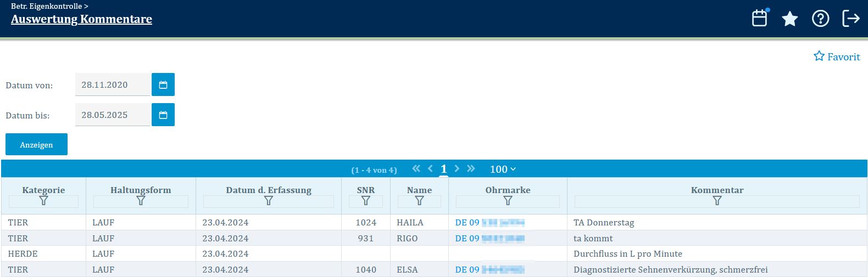Screen dimensions: 868x277
Task: Open date picker for Datum von
Action: point(163,84)
